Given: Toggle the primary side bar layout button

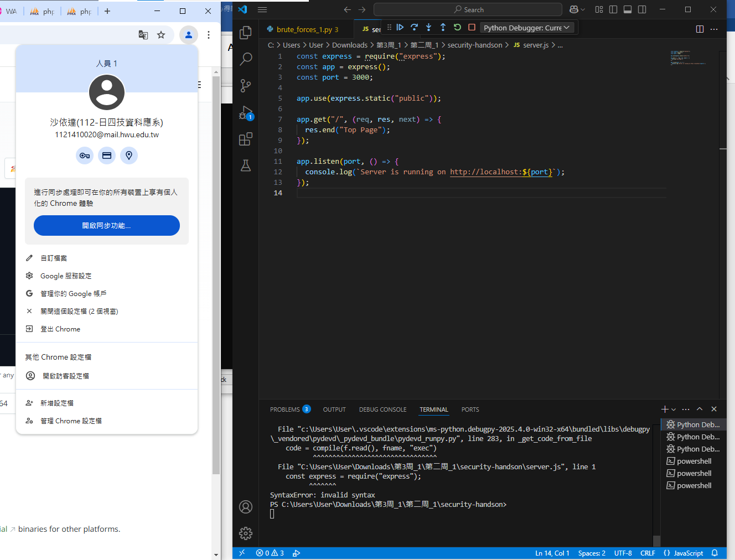Looking at the screenshot, I should (613, 9).
